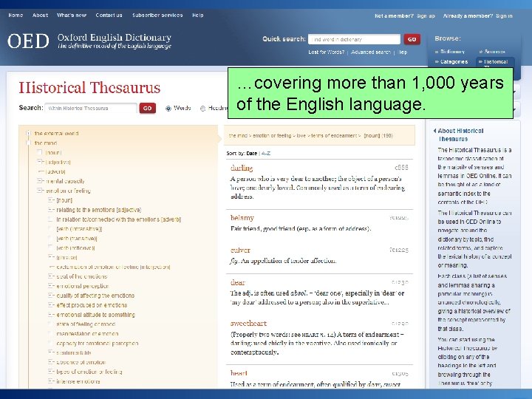Expand 'types of emotion or feeling' node

[x=51, y=372]
